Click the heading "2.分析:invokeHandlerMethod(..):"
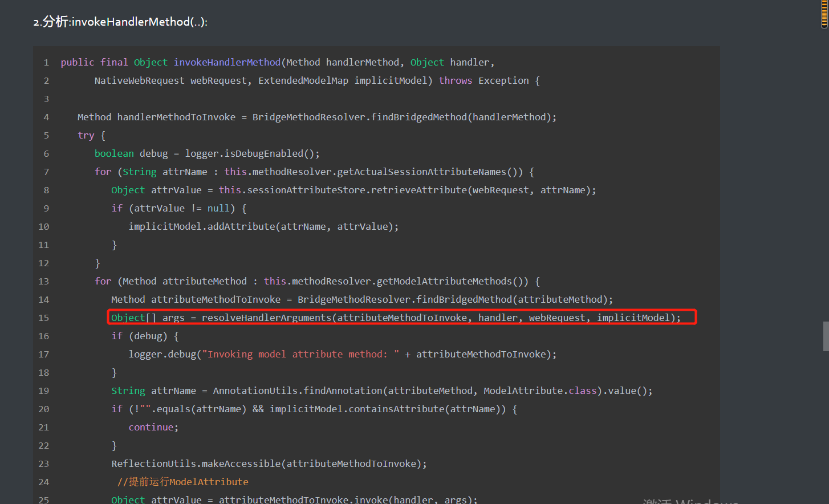This screenshot has height=504, width=829. pos(120,22)
